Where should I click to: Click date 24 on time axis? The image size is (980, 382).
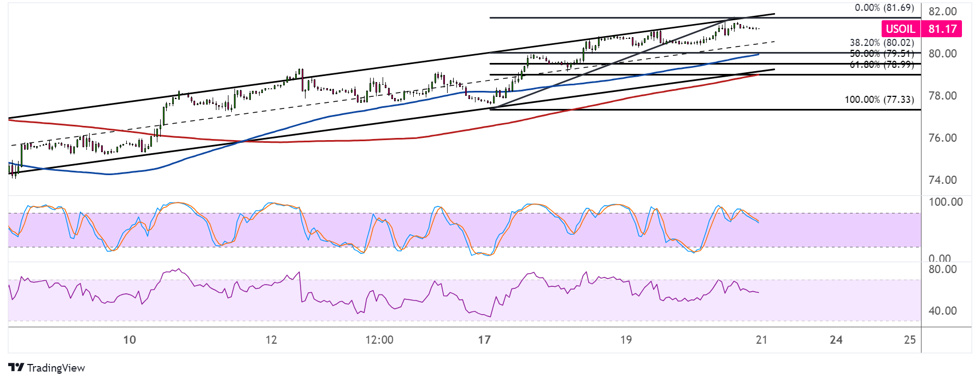(836, 340)
